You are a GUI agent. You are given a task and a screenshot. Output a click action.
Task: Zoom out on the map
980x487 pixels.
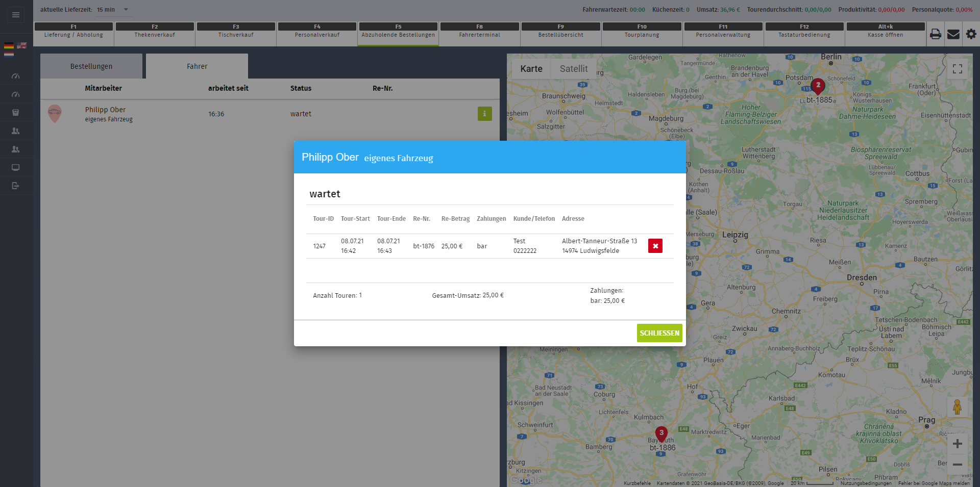(958, 465)
